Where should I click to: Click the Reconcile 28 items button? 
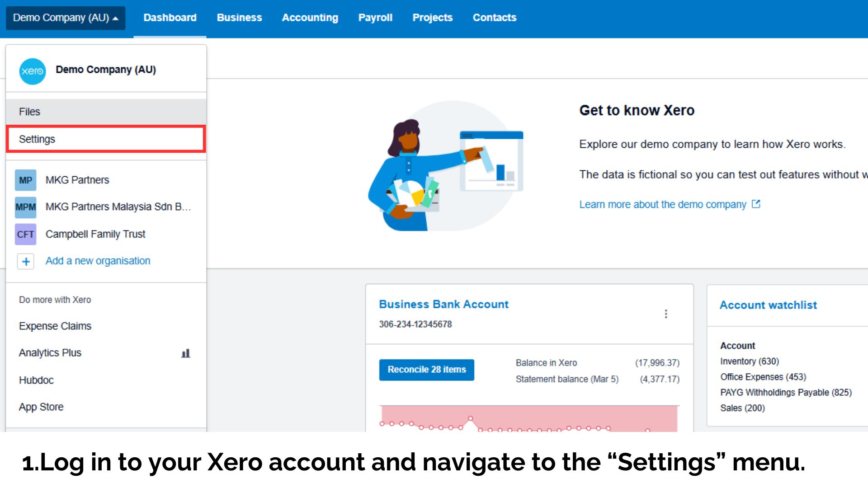pyautogui.click(x=426, y=370)
